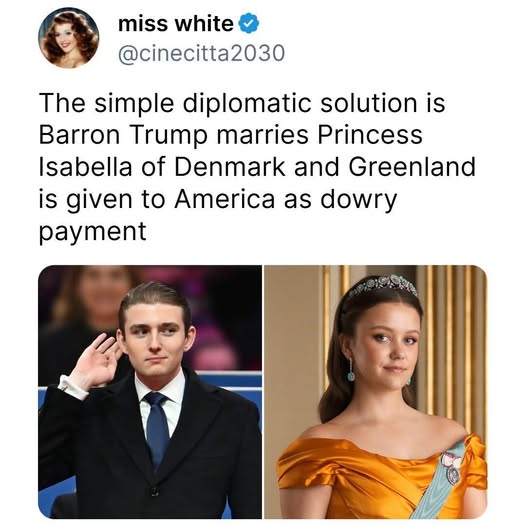Click the teal drop earring in right photo
This screenshot has height=526, width=526.
tap(351, 370)
